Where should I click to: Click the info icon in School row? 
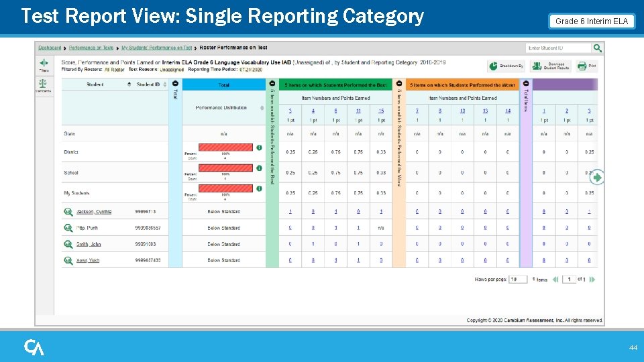click(x=259, y=168)
